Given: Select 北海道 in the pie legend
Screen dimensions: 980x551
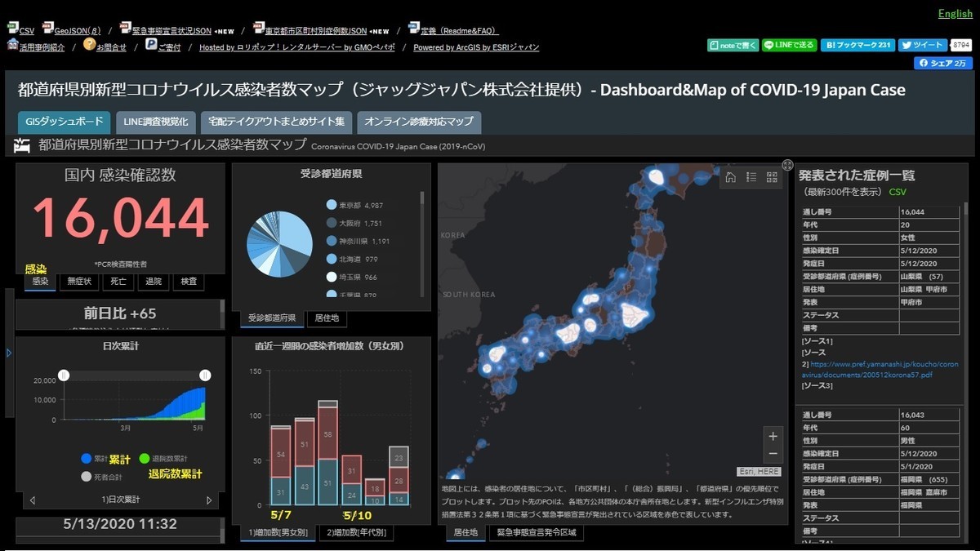Looking at the screenshot, I should (352, 260).
